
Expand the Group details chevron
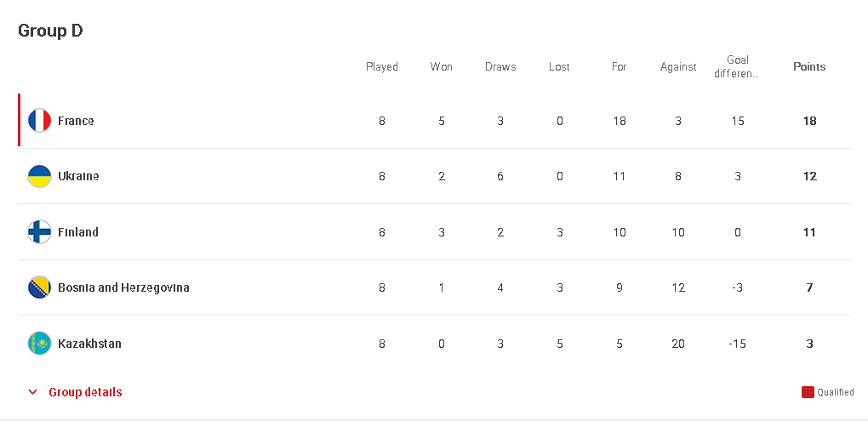tap(32, 392)
